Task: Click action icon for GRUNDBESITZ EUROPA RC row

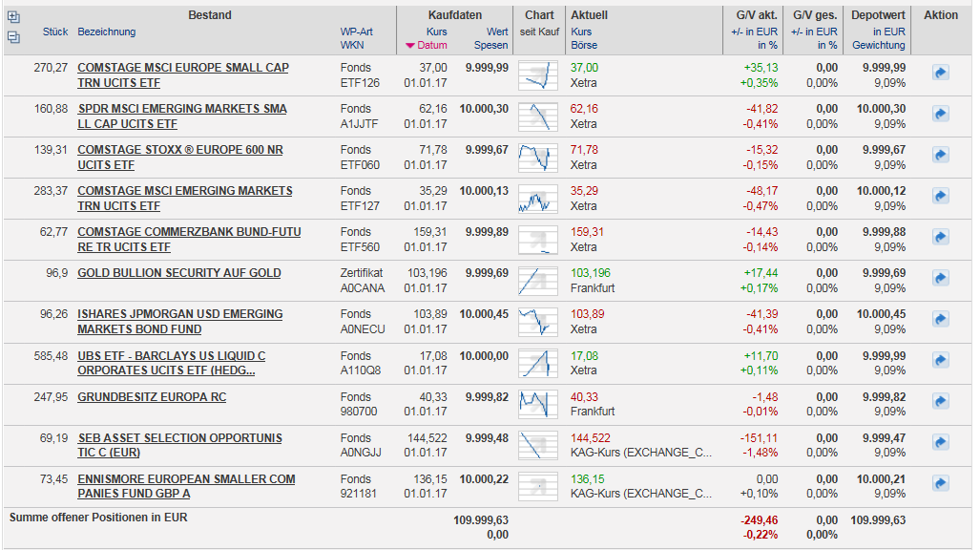Action: tap(941, 401)
